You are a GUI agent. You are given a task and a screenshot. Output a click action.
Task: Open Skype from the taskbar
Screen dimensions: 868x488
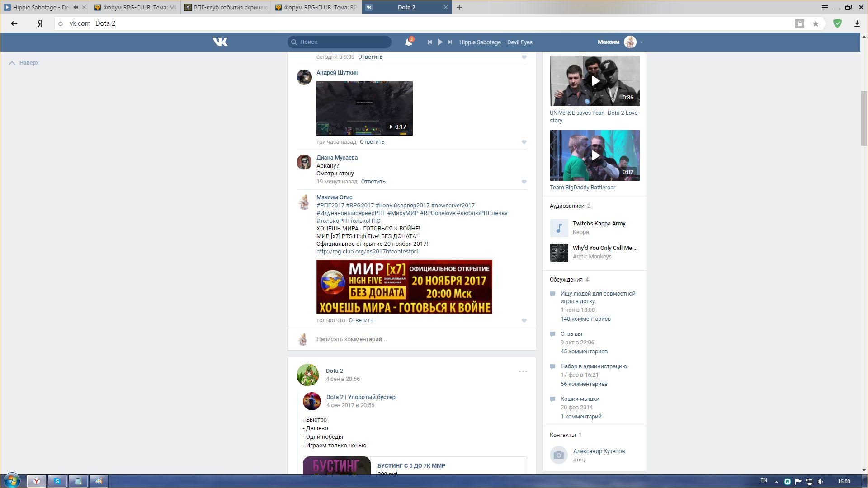click(57, 481)
